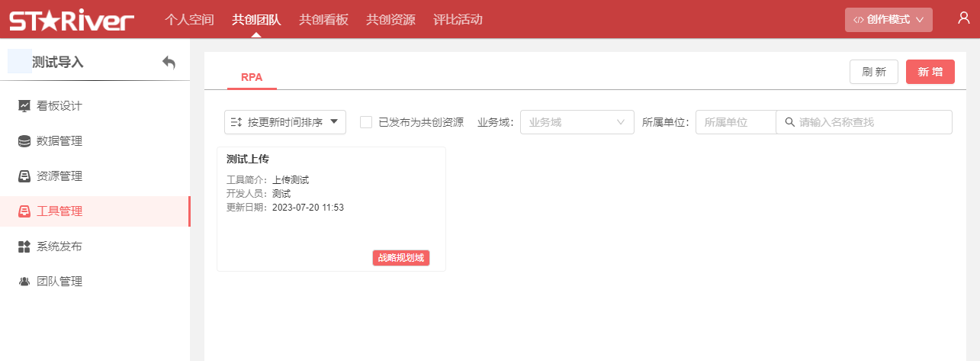Image resolution: width=980 pixels, height=361 pixels.
Task: Click the 战略规划域 tag on the card
Action: (x=401, y=258)
